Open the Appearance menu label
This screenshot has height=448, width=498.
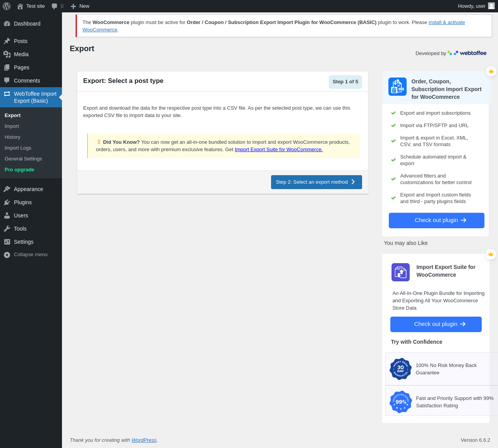[x=29, y=189]
